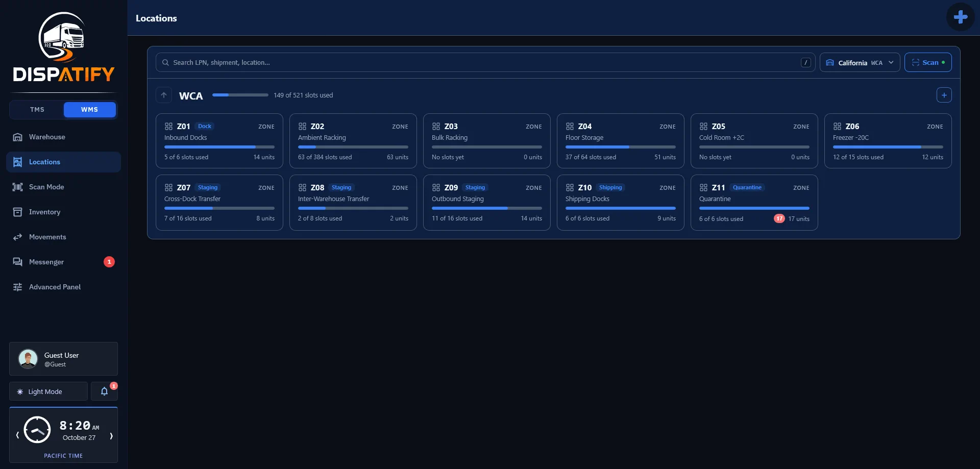This screenshot has width=980, height=469.
Task: Click the Quarantine tag on Z11
Action: coord(747,187)
